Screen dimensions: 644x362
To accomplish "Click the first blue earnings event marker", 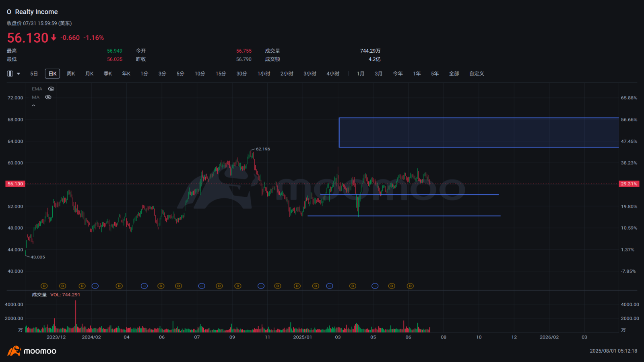I will click(95, 286).
